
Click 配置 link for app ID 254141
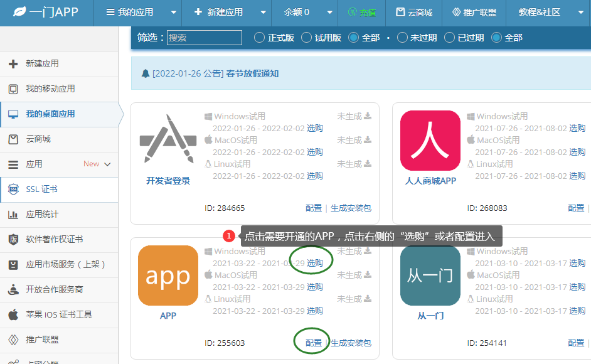(x=576, y=343)
